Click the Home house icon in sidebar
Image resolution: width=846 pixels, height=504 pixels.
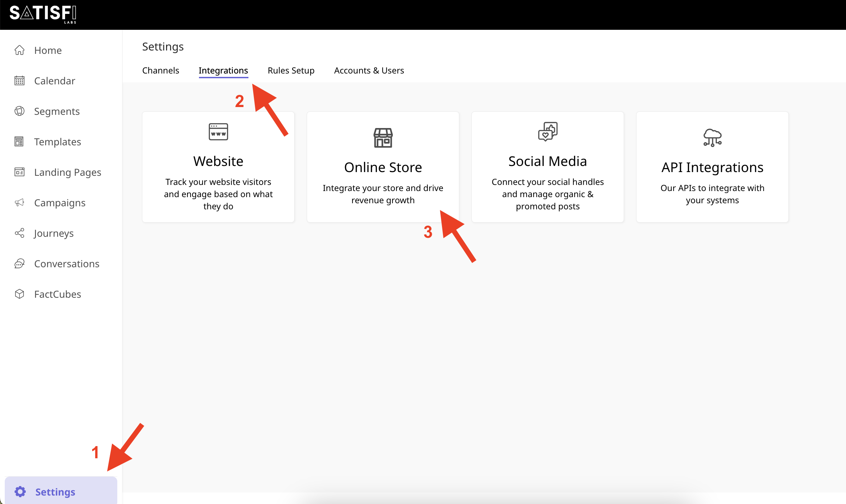(x=19, y=50)
